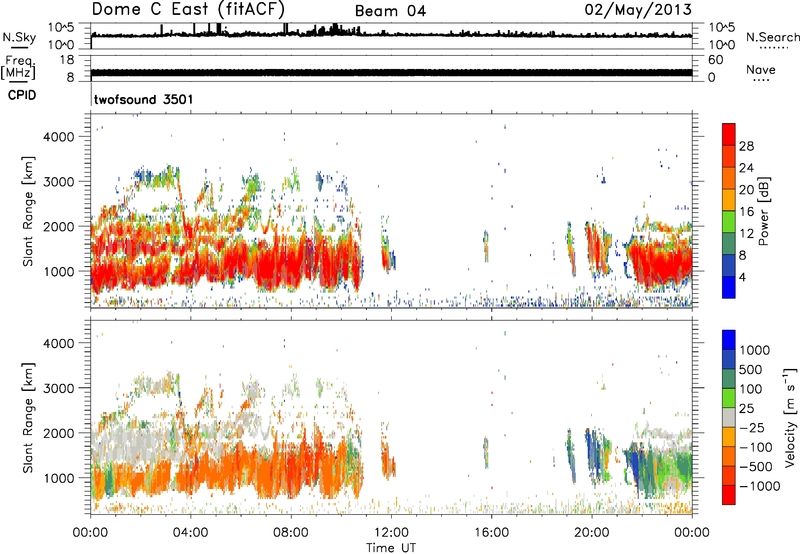
Task: Select the "twofsound 3501" program text
Action: tap(143, 99)
